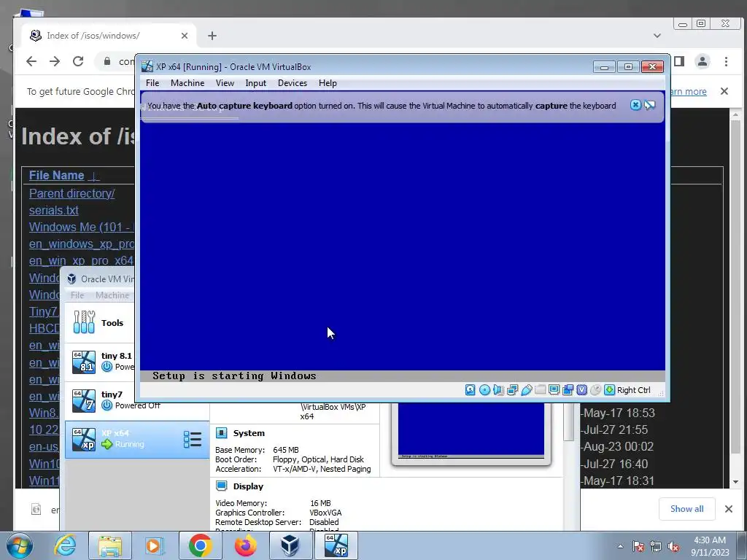Open Windows Media Player from taskbar
The width and height of the screenshot is (747, 560).
pyautogui.click(x=155, y=545)
